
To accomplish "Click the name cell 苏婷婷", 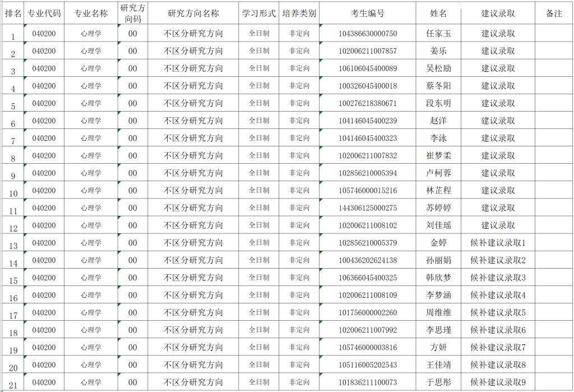I will click(x=438, y=208).
